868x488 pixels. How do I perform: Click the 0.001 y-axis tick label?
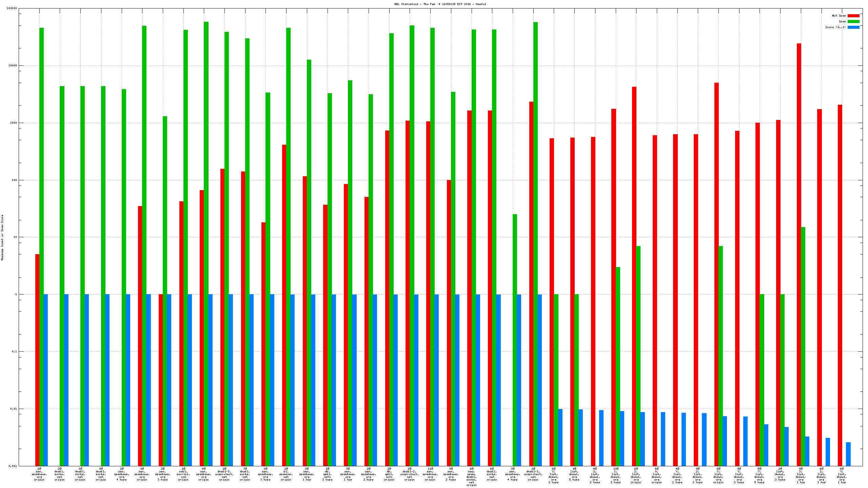[x=12, y=466]
